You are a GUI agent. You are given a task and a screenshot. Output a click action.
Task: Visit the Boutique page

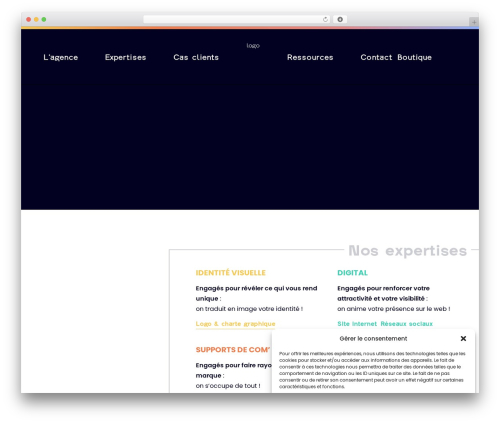click(414, 57)
